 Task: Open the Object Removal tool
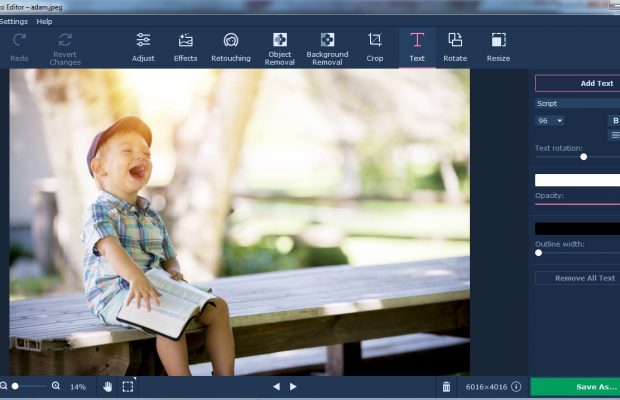[x=279, y=47]
